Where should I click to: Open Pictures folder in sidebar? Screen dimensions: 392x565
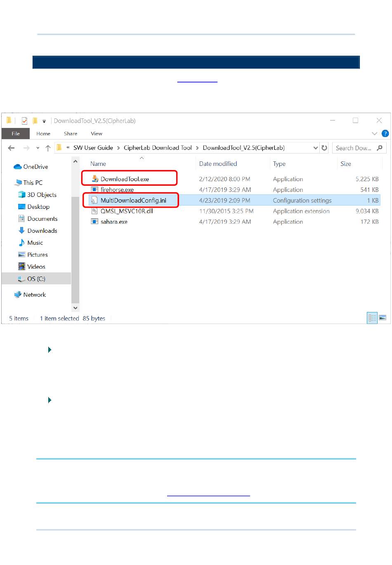pyautogui.click(x=33, y=255)
